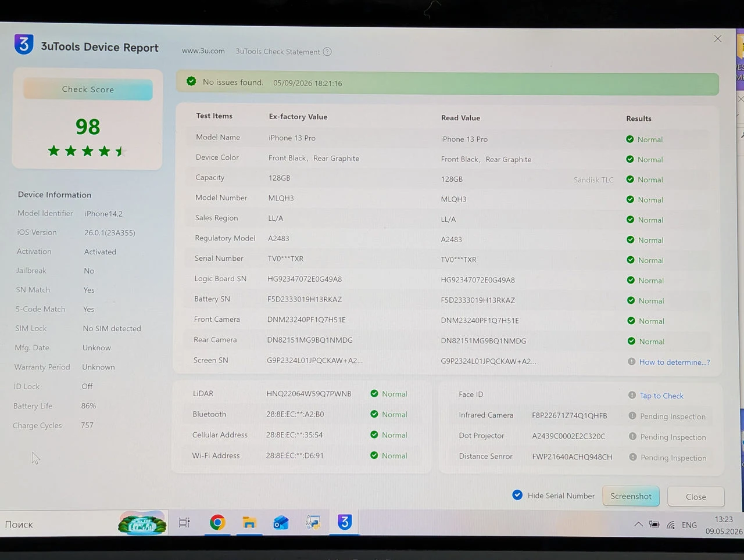The height and width of the screenshot is (560, 744).
Task: Click the info icon next to Infrared Camera status
Action: point(632,416)
